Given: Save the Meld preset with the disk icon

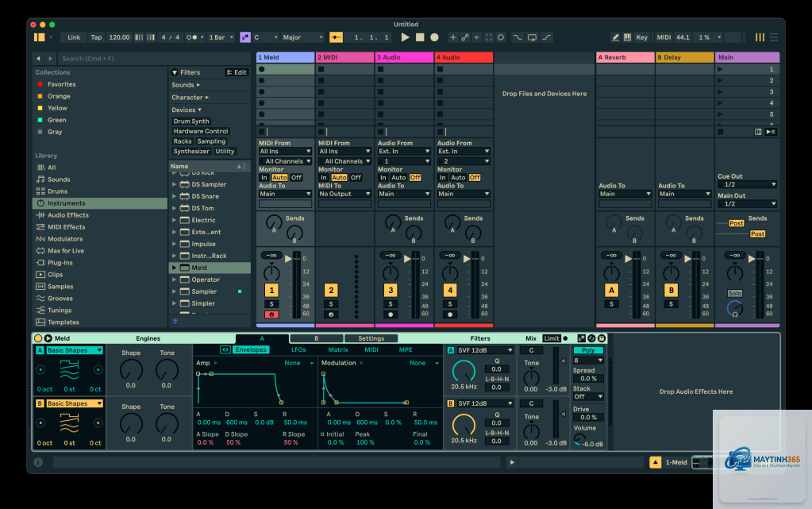Looking at the screenshot, I should point(601,338).
